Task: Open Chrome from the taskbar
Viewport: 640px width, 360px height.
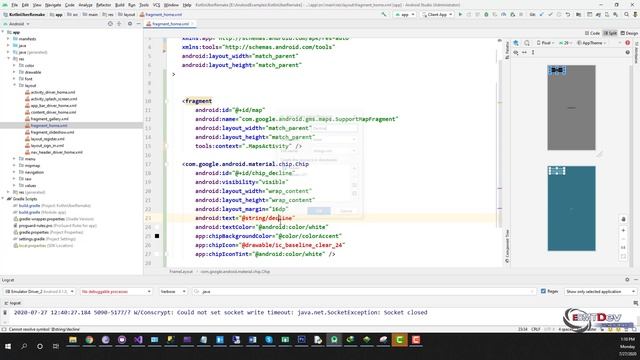Action: (89, 340)
